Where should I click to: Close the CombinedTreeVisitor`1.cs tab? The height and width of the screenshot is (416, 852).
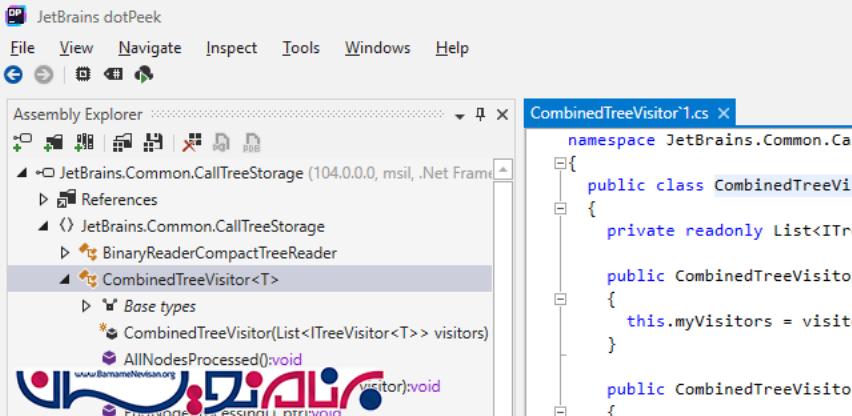pos(723,113)
